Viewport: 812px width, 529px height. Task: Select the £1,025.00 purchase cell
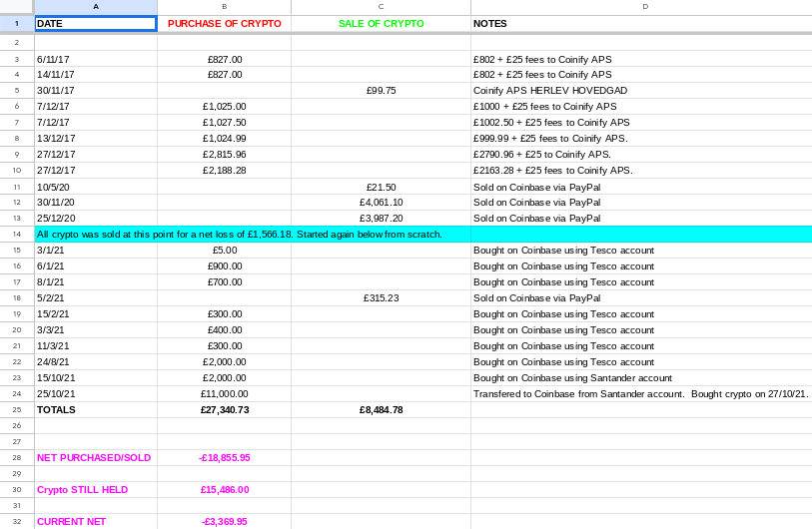(x=225, y=106)
